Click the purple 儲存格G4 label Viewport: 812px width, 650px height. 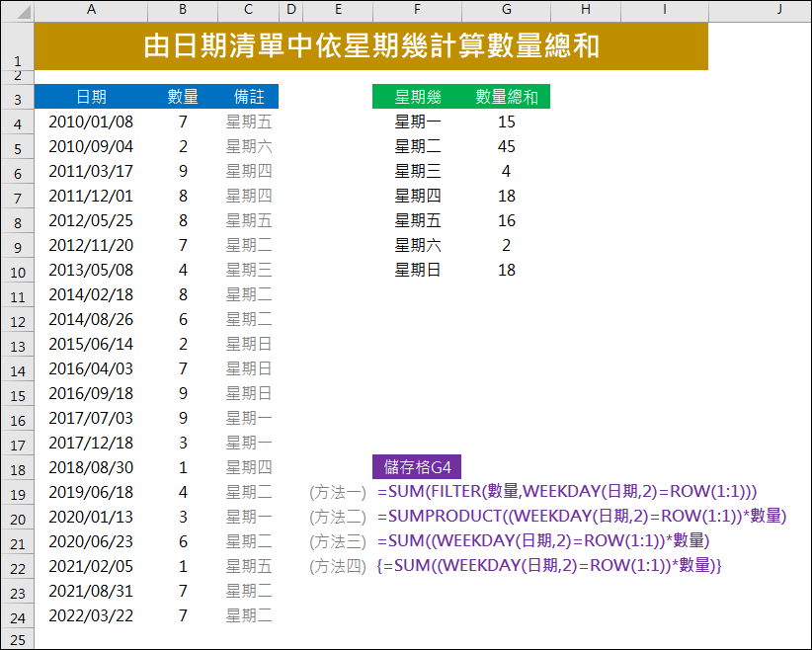[x=417, y=467]
